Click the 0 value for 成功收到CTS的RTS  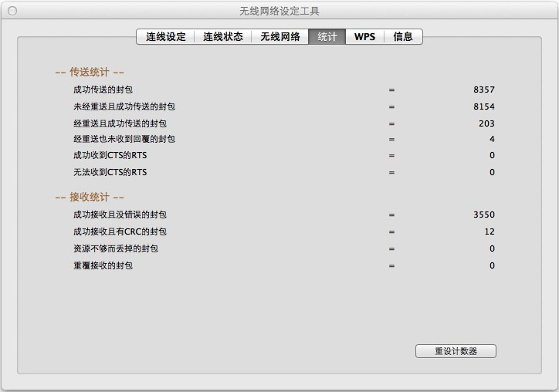coord(492,155)
